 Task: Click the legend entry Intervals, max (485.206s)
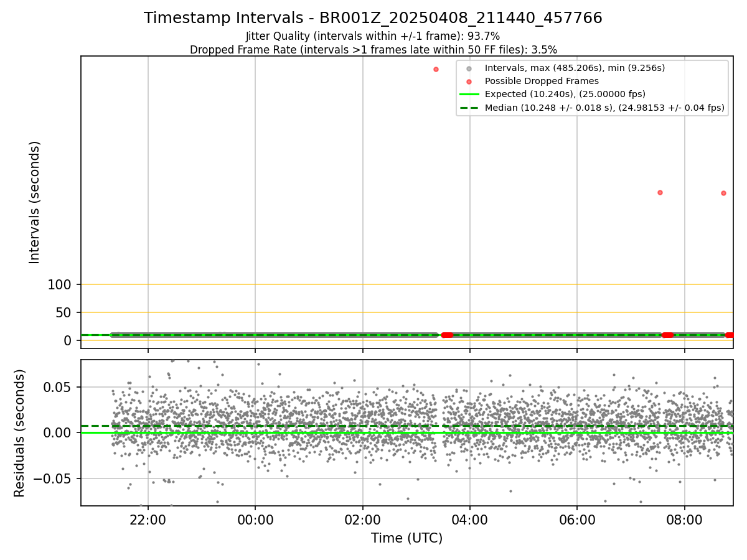(x=575, y=68)
